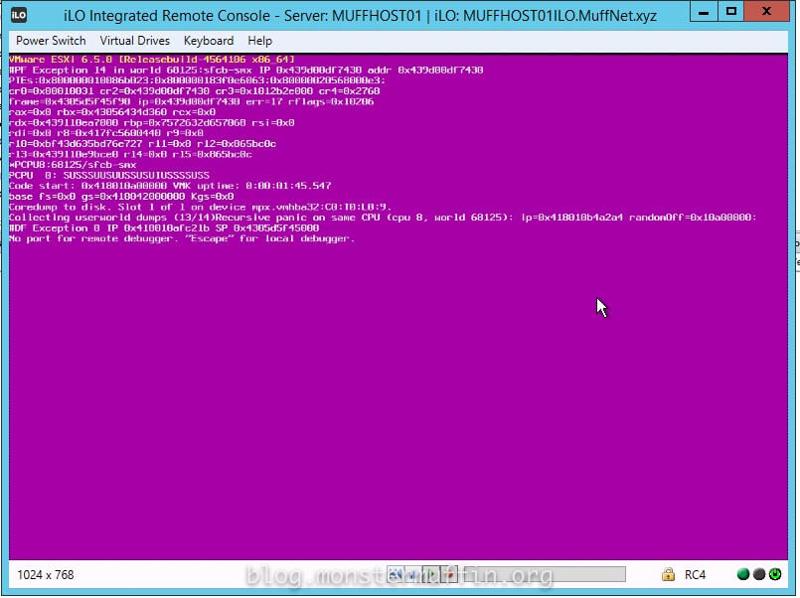Click inside the purple ESXi console screen
Viewport: 800px width, 598px height.
point(400,400)
